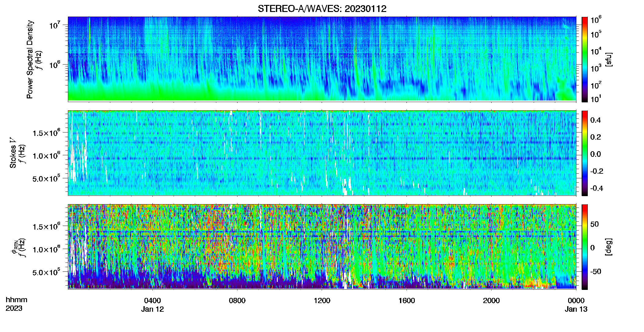Viewport: 644px width, 332px height.
Task: Select the 10^1 colorbar label
Action: point(596,99)
